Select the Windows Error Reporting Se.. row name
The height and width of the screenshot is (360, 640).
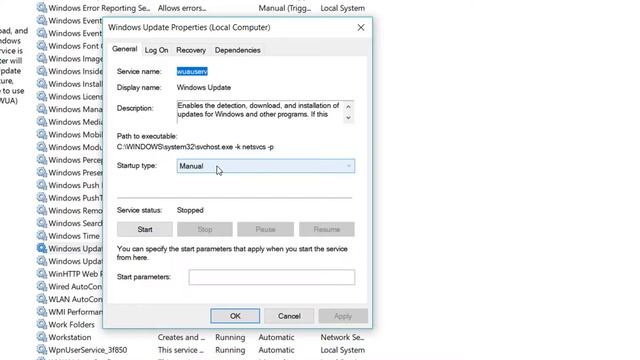coord(99,8)
